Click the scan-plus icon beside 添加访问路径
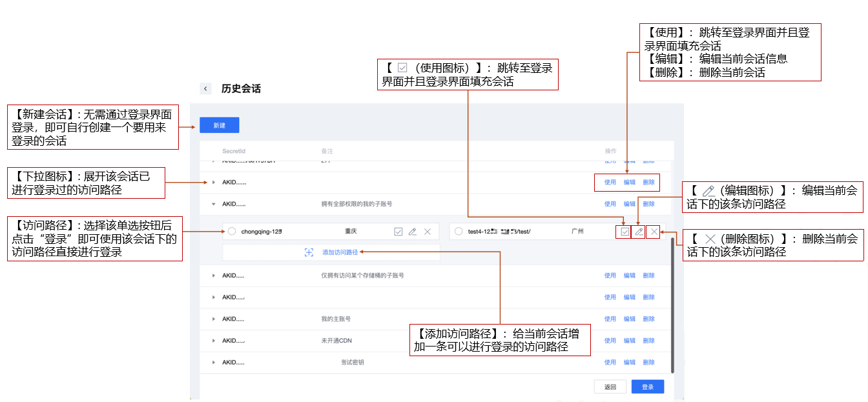868x402 pixels. 309,252
